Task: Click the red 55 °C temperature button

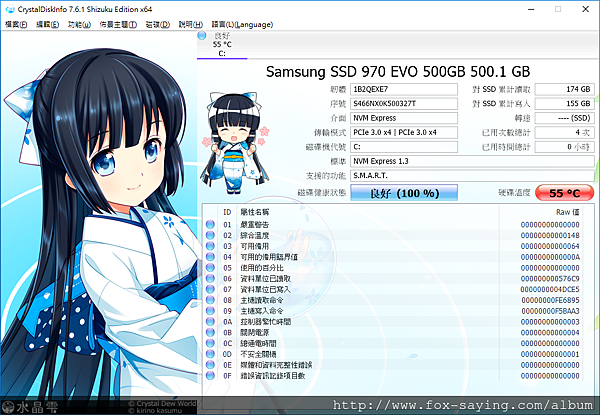Action: (x=564, y=193)
